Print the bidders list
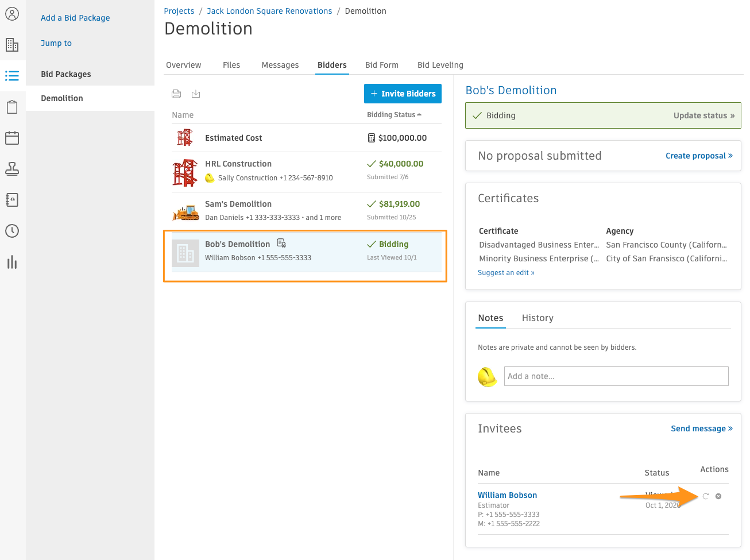Screen dimensions: 750x560 click(176, 93)
